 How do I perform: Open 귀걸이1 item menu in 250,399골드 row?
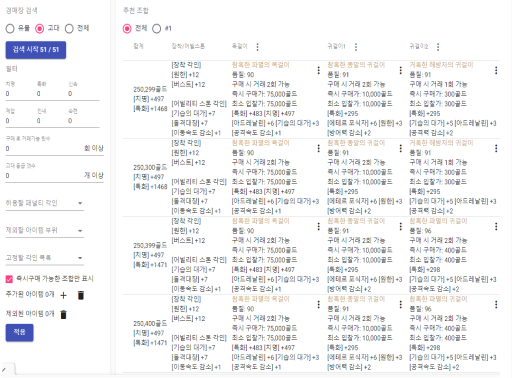(401, 226)
